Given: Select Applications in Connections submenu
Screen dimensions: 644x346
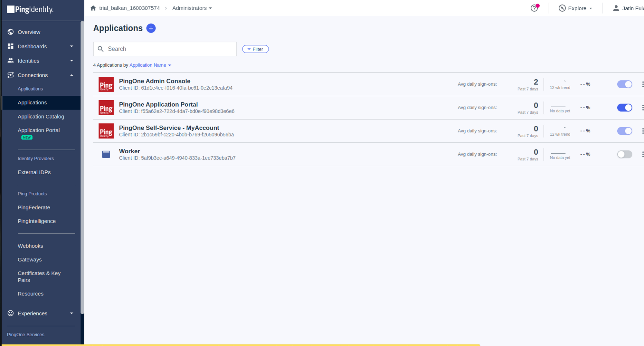Looking at the screenshot, I should coord(41,102).
